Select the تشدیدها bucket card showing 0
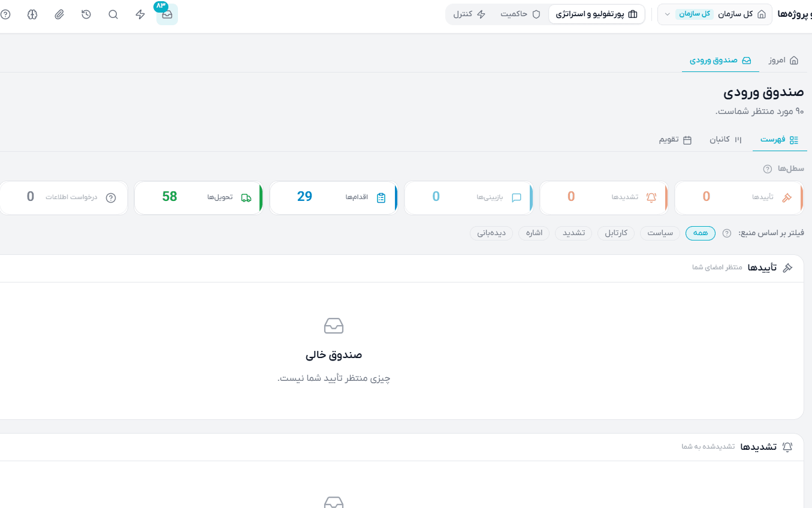This screenshot has width=812, height=508. click(604, 198)
